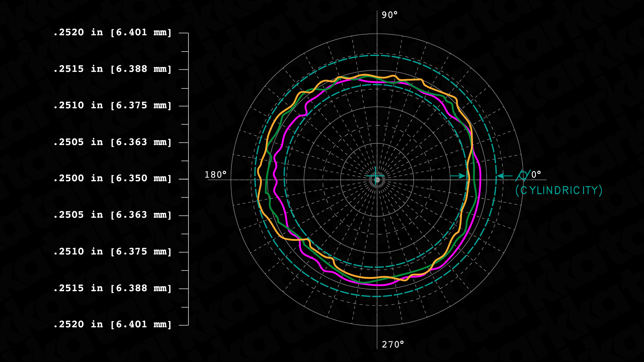Click the 180° angle label
The image size is (644, 362).
[216, 175]
